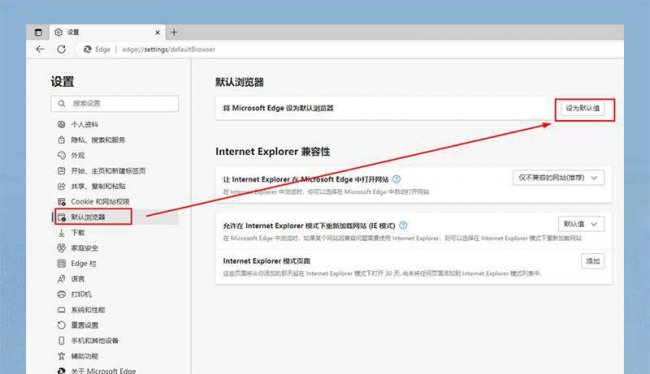Close the 设置 tab
This screenshot has width=650, height=374.
[x=158, y=32]
